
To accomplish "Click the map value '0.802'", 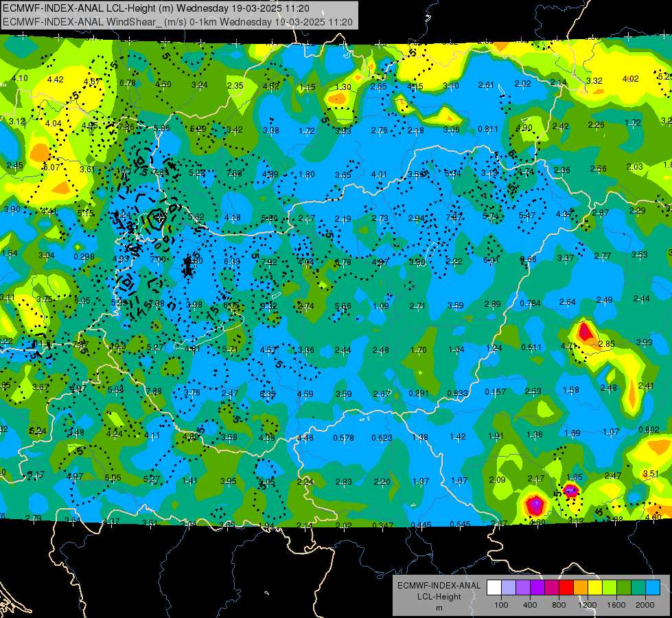I will [x=649, y=430].
